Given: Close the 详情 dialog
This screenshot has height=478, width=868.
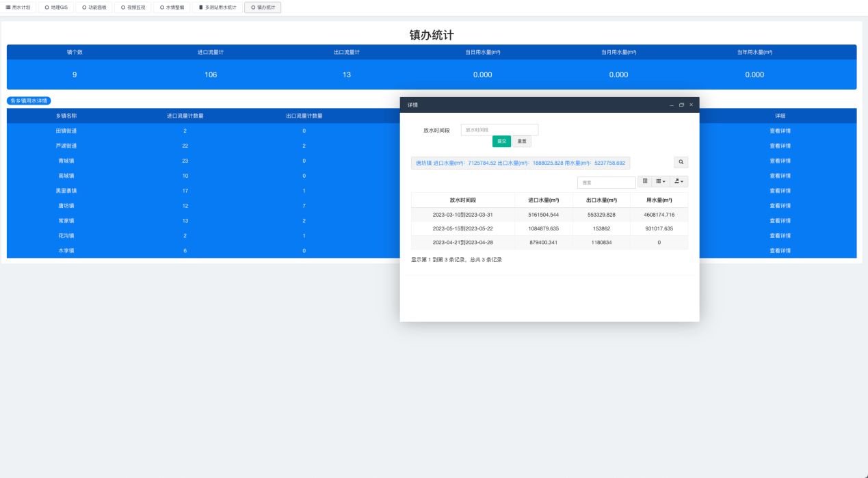Looking at the screenshot, I should click(x=691, y=105).
